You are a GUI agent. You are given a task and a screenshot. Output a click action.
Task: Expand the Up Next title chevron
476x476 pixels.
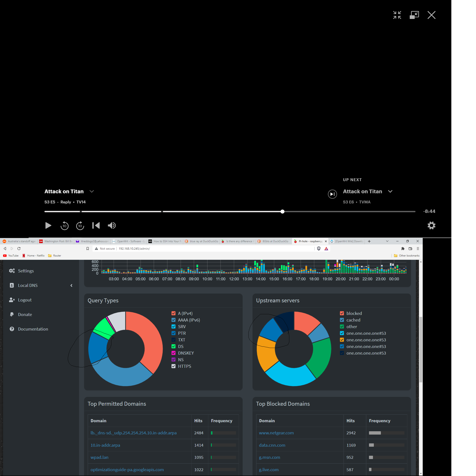390,191
